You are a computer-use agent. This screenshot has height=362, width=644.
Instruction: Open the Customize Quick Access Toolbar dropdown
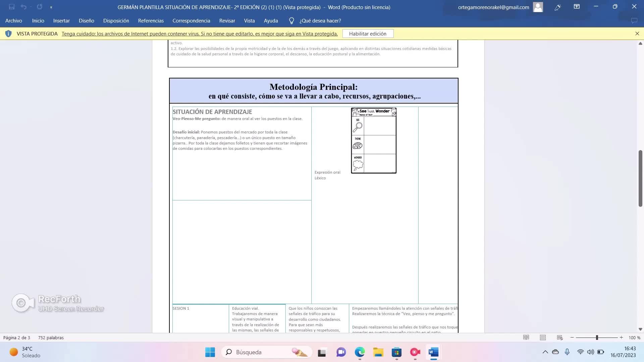click(x=51, y=7)
